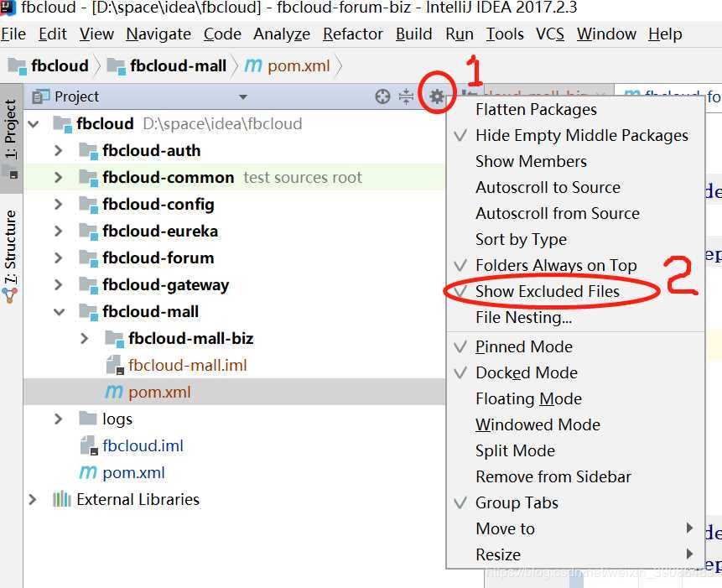Click the fbcloud-auth module folder icon

click(x=88, y=151)
